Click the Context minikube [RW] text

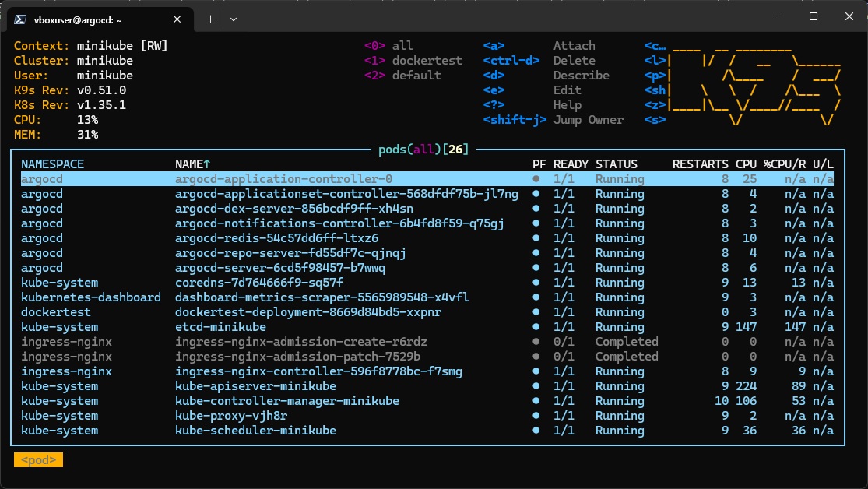[91, 45]
